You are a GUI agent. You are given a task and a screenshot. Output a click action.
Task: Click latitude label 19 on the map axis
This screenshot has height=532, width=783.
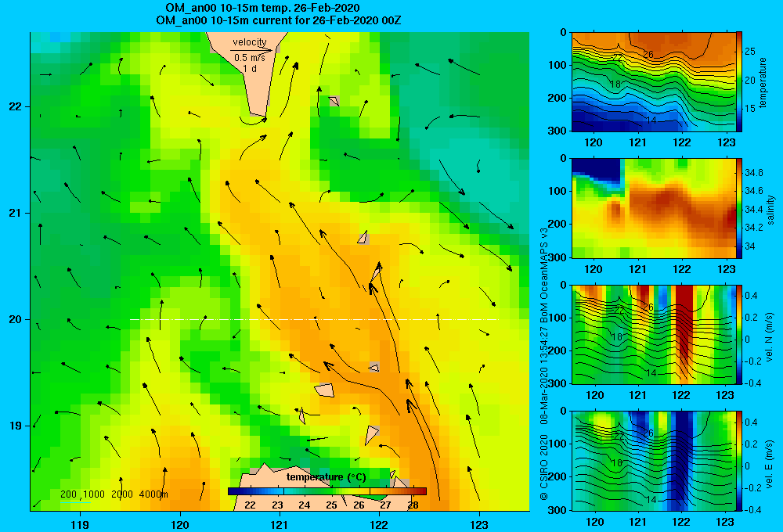point(16,426)
